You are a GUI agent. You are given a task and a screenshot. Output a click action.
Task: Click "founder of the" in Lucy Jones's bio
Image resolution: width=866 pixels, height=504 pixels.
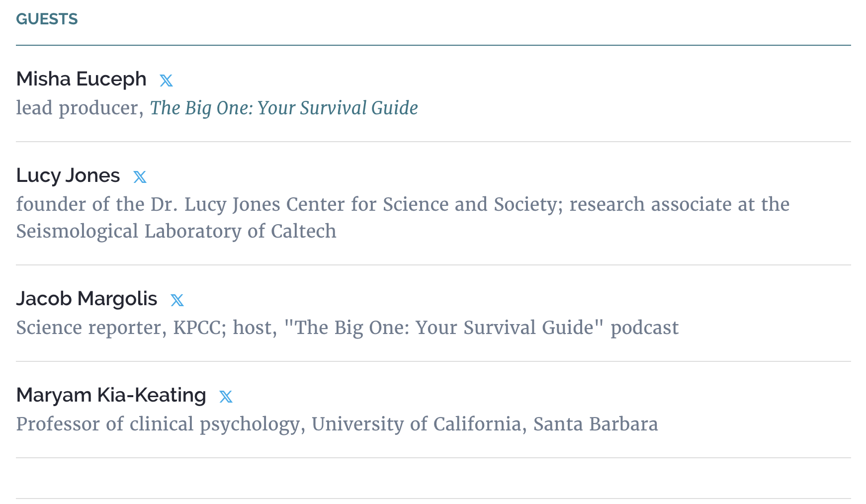click(x=80, y=204)
